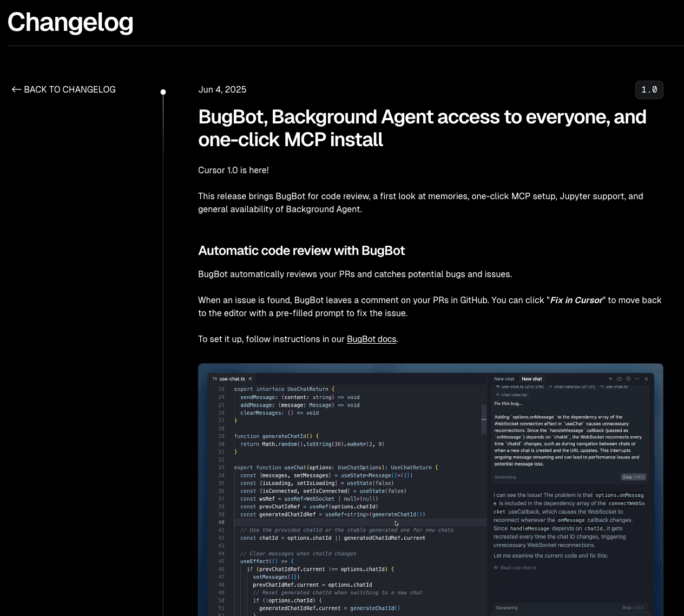Click const wsRef code on line 37
This screenshot has height=616, width=684.
click(309, 499)
